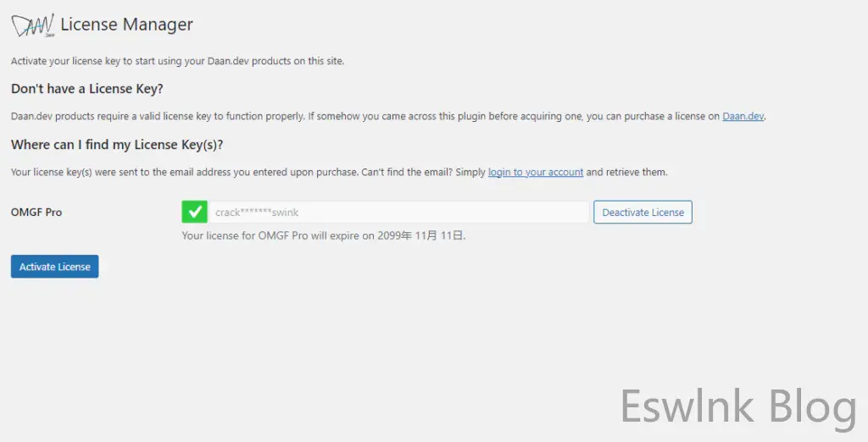Follow the login to your account link
The width and height of the screenshot is (868, 442).
[536, 172]
